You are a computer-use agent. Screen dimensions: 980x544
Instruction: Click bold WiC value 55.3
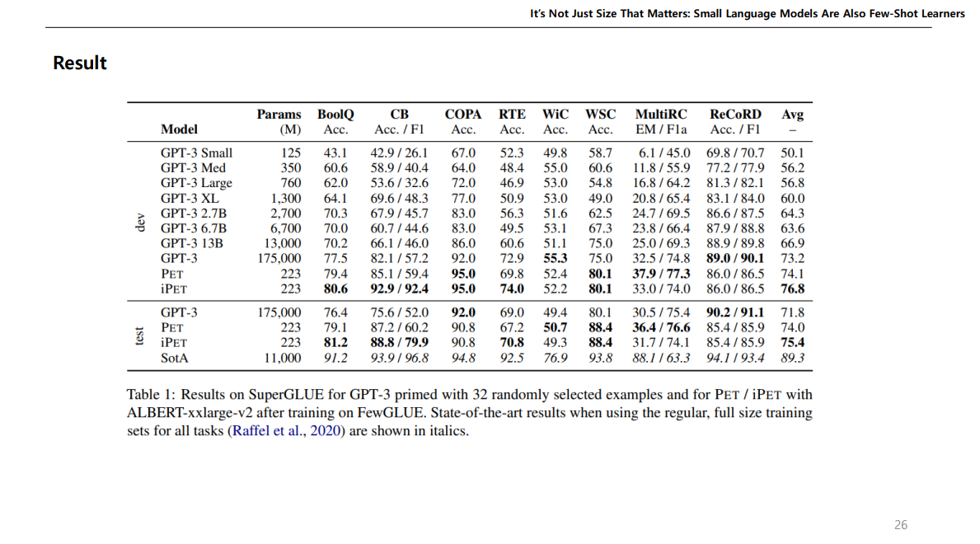555,258
